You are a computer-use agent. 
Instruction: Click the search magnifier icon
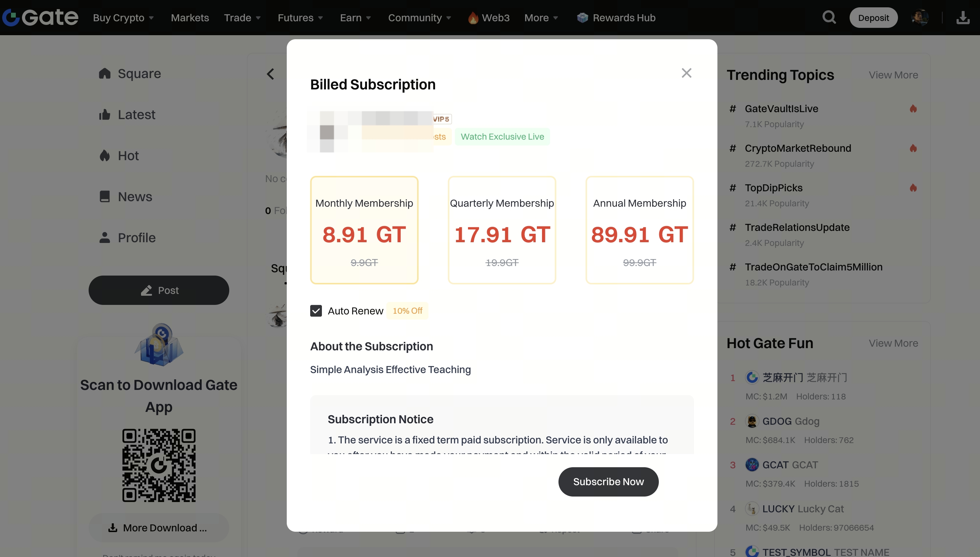click(x=829, y=18)
